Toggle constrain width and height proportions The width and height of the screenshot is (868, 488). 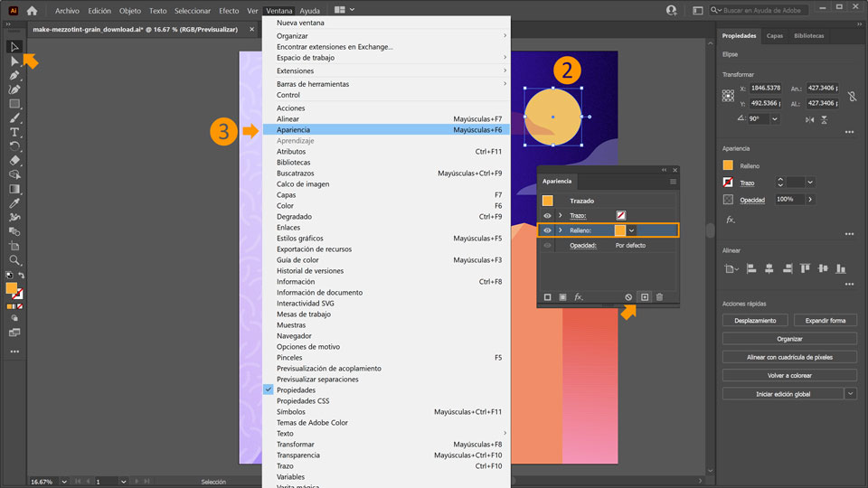(852, 96)
